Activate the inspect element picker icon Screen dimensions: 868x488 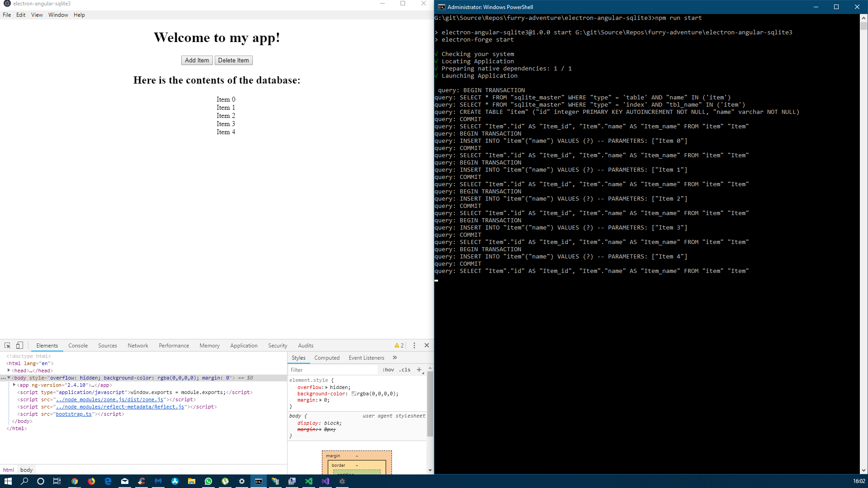pos(7,345)
